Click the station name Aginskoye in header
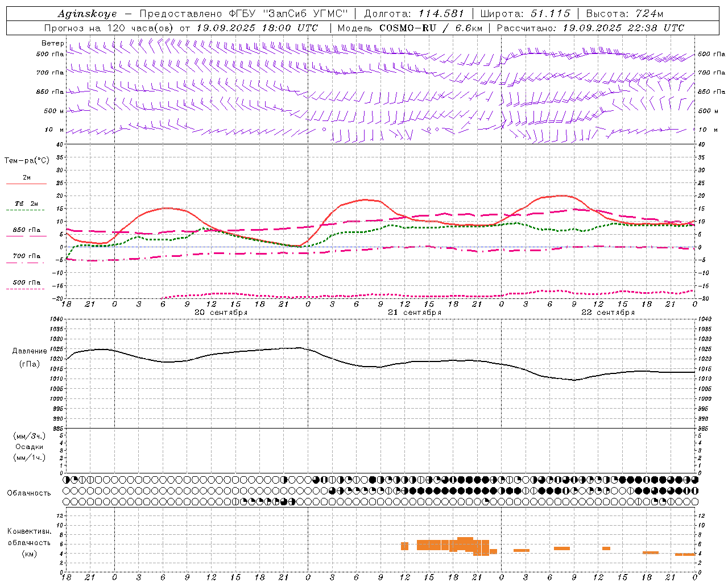Image resolution: width=728 pixels, height=582 pixels. (x=87, y=14)
